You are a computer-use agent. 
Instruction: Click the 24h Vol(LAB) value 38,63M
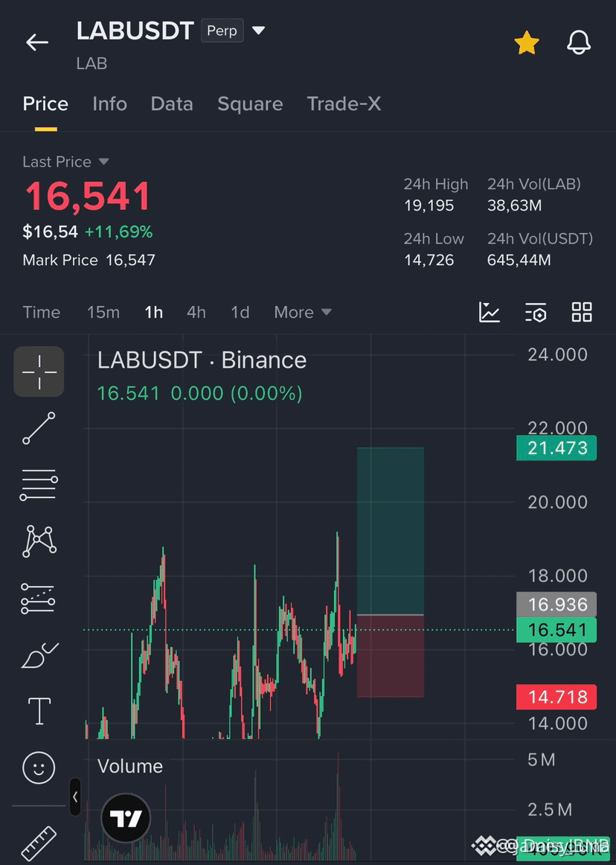515,205
